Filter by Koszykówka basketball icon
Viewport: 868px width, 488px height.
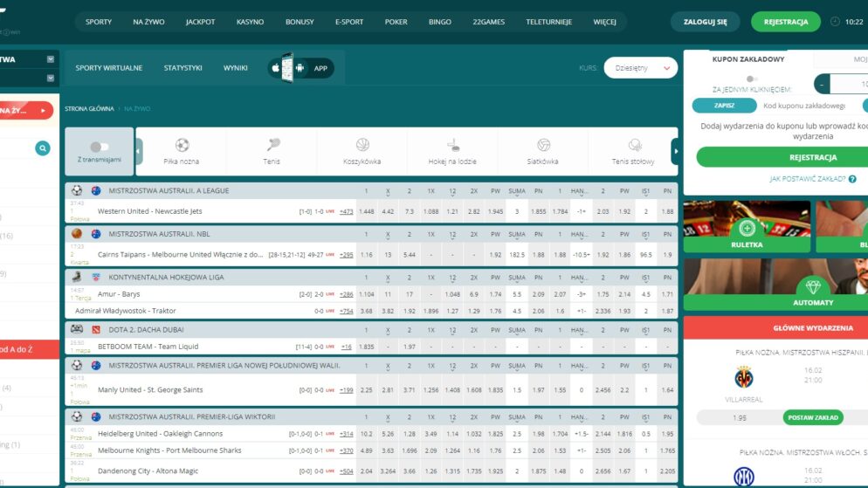click(x=362, y=145)
